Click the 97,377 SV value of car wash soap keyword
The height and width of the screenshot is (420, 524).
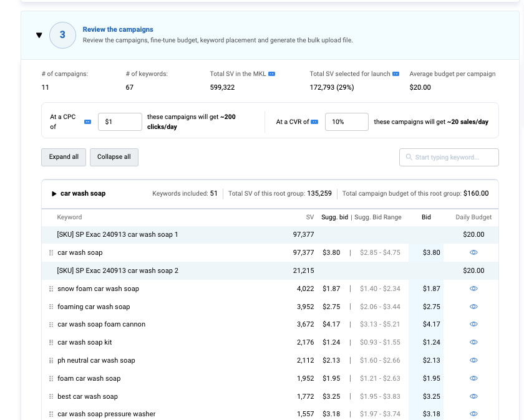coord(303,252)
